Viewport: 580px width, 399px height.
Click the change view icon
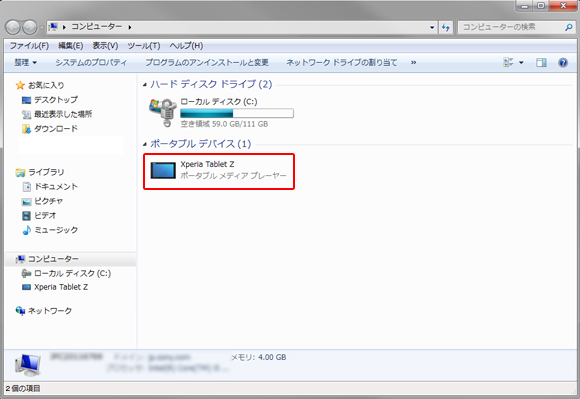508,62
